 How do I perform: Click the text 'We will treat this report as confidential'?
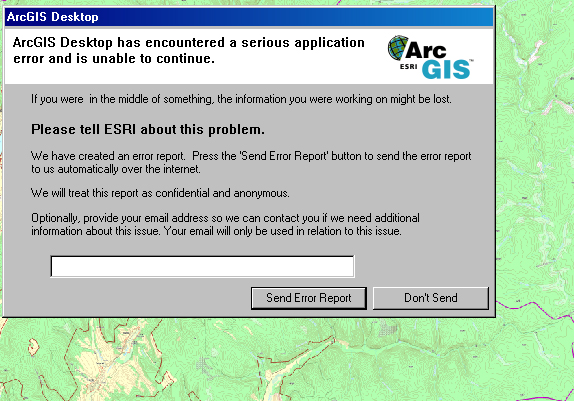[121, 193]
